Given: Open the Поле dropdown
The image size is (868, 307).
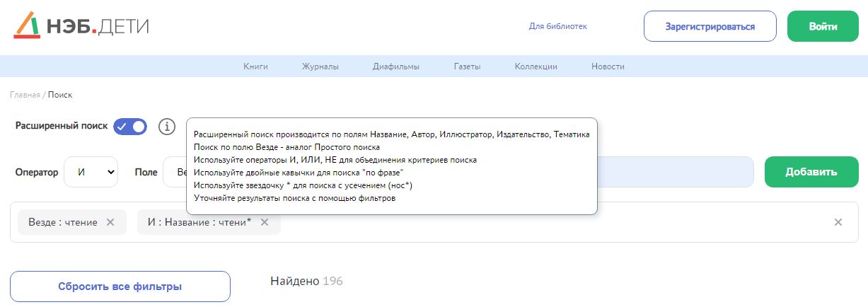Looking at the screenshot, I should click(175, 172).
